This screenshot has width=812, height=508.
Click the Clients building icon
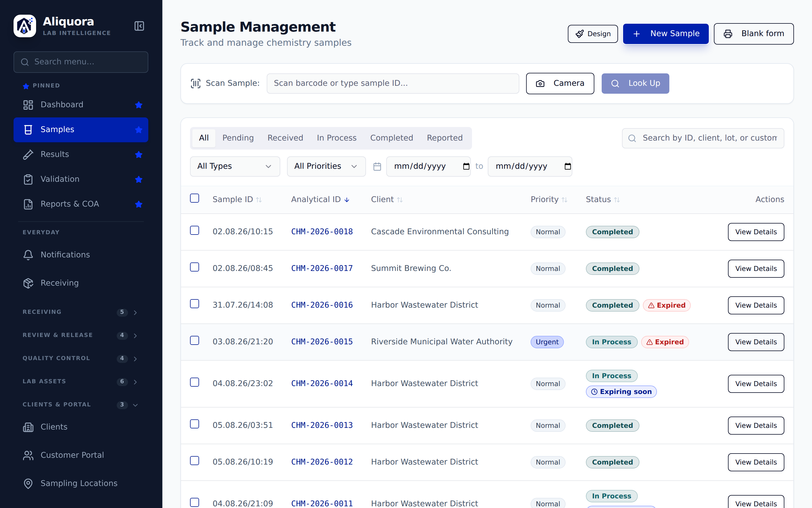(x=28, y=427)
